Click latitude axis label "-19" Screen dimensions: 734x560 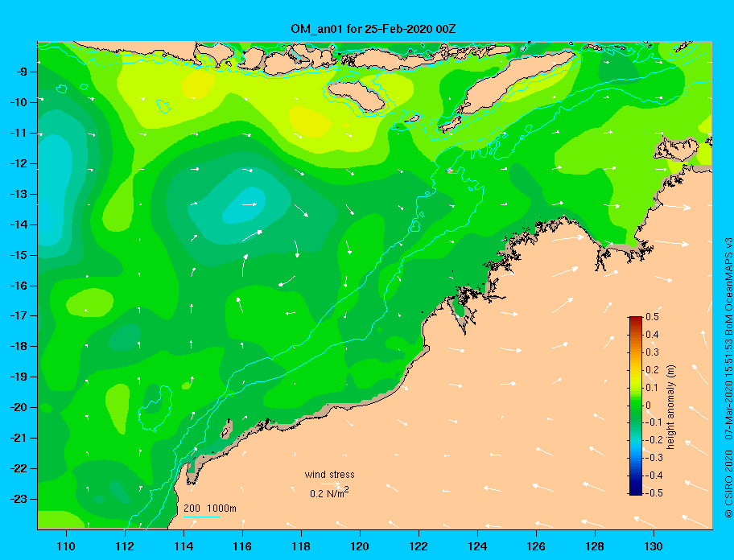(19, 377)
